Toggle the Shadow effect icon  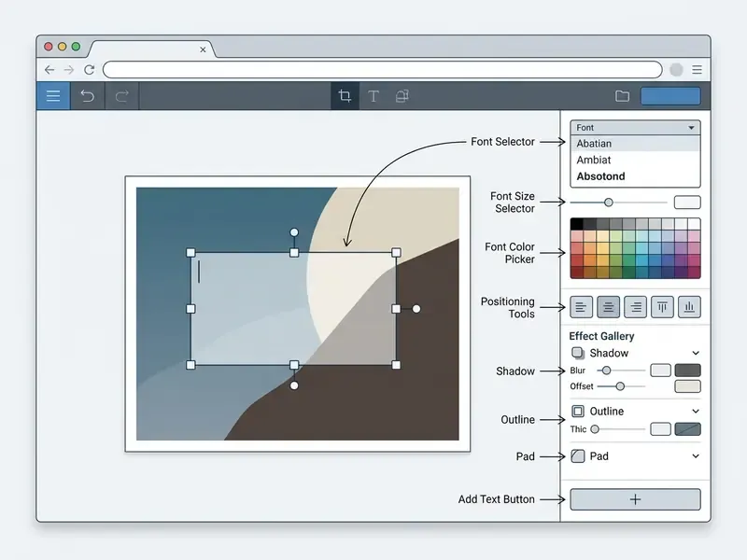click(578, 353)
